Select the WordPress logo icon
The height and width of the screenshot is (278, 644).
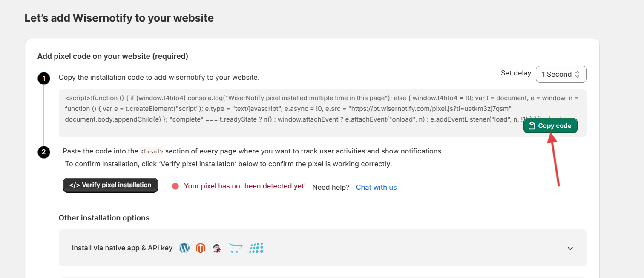tap(184, 248)
